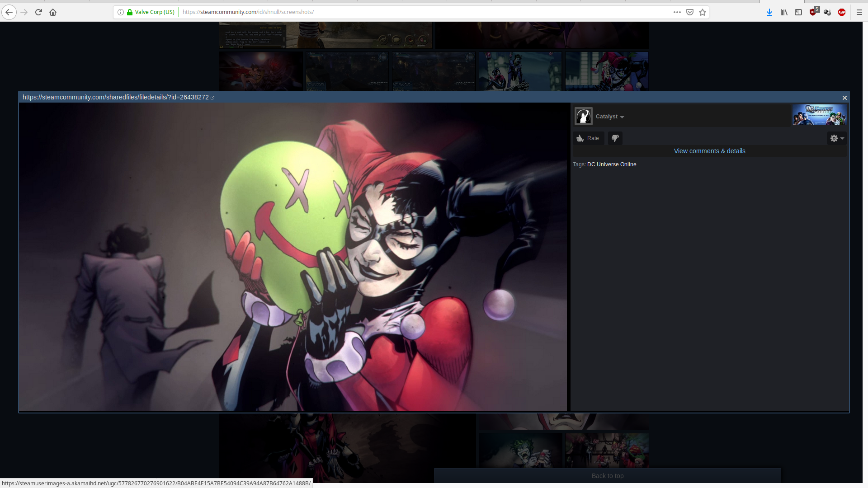
Task: Save page to Pocket
Action: pos(690,12)
